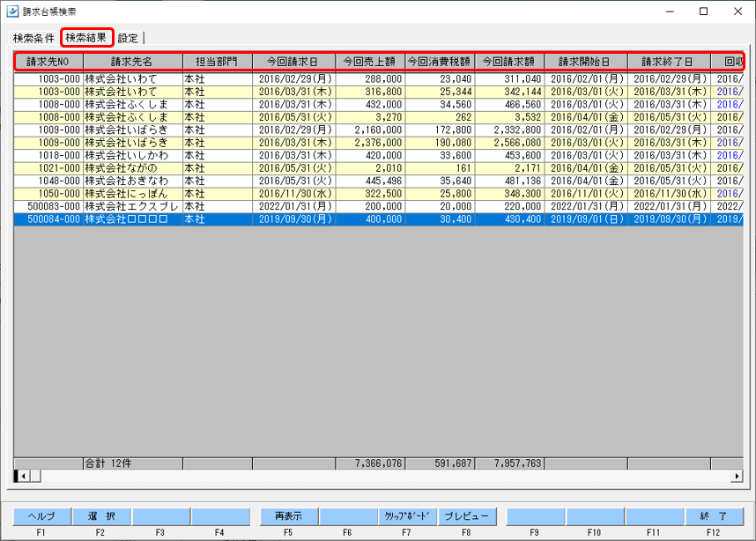Image resolution: width=756 pixels, height=541 pixels.
Task: Click the tax amount 172,800 cell
Action: (440, 130)
